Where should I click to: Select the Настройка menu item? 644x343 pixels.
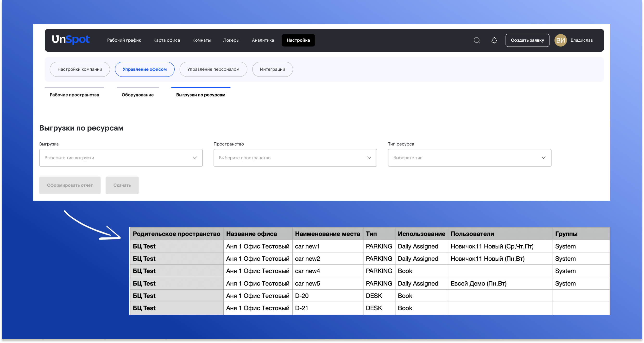click(298, 40)
